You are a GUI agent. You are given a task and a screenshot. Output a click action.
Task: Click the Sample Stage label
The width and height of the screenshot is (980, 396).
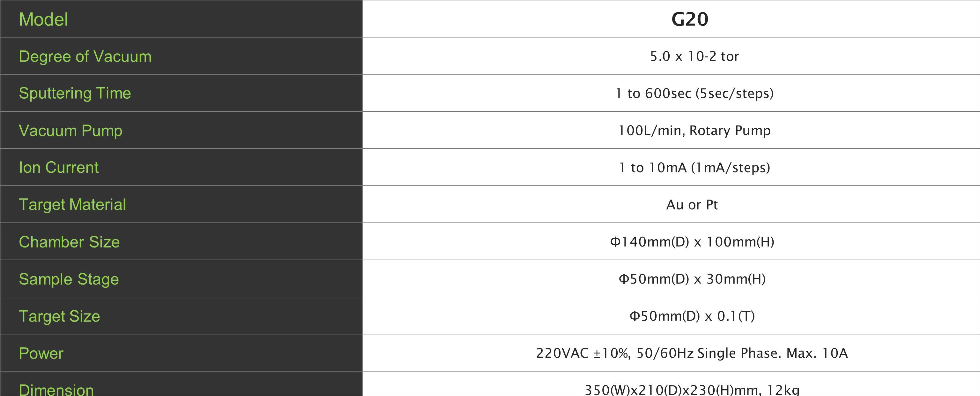point(69,279)
